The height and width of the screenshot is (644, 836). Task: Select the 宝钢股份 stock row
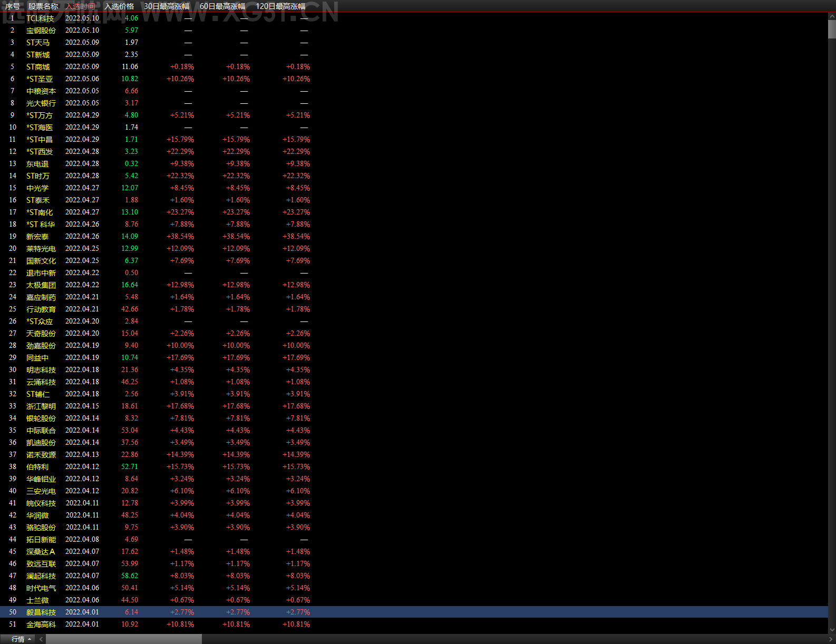coord(414,30)
